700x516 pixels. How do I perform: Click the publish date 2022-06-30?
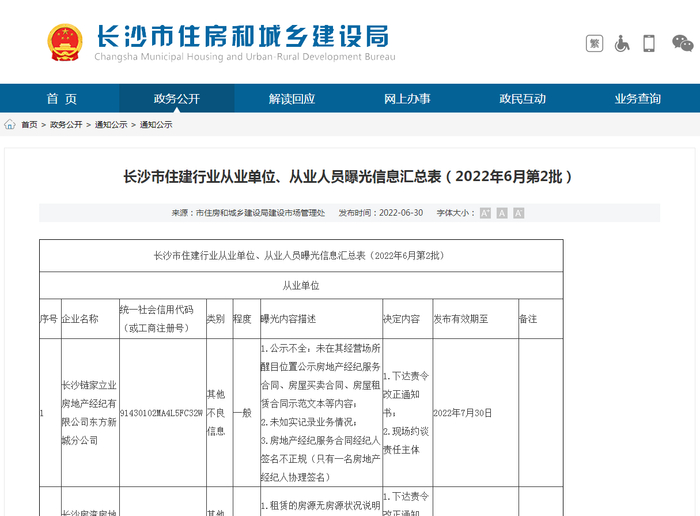tap(401, 213)
